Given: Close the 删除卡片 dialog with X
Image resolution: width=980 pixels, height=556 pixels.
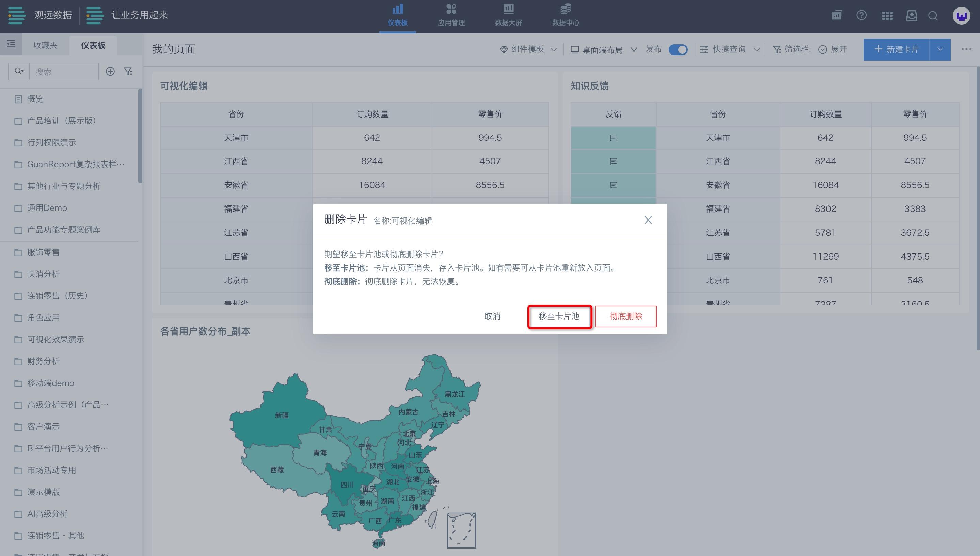Looking at the screenshot, I should [x=648, y=220].
